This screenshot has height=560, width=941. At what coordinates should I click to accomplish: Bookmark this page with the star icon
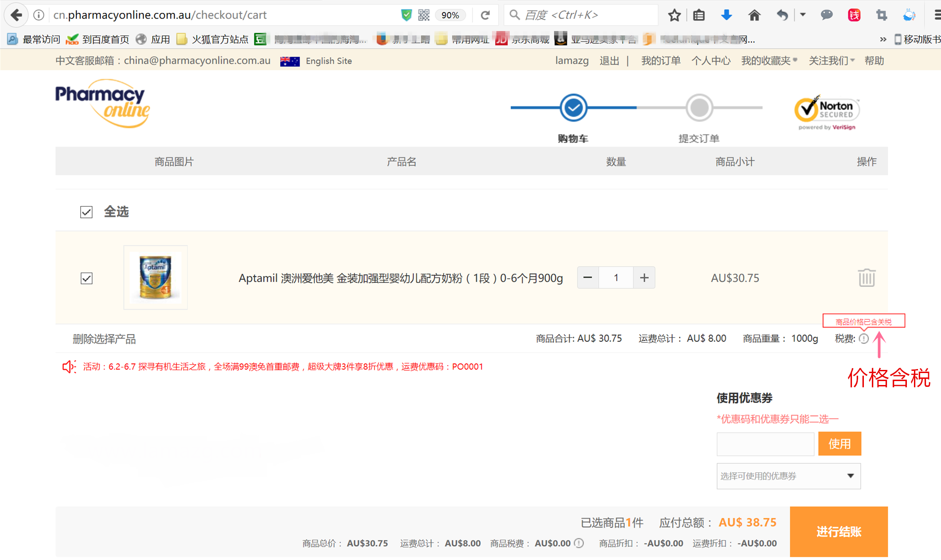coord(674,15)
